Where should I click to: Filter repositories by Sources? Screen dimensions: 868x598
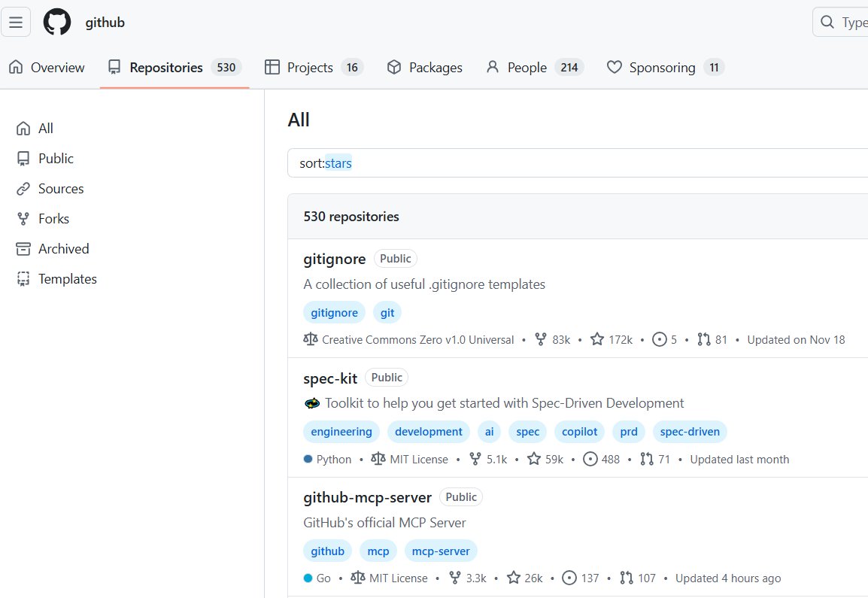tap(50, 189)
